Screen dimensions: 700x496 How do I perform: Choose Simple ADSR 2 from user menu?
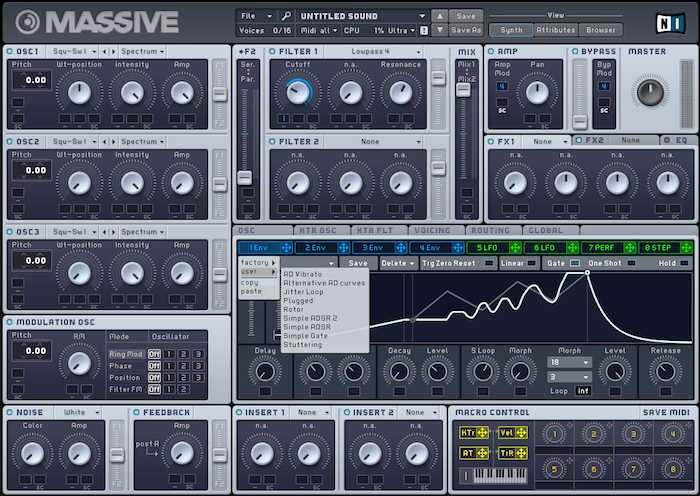[310, 318]
